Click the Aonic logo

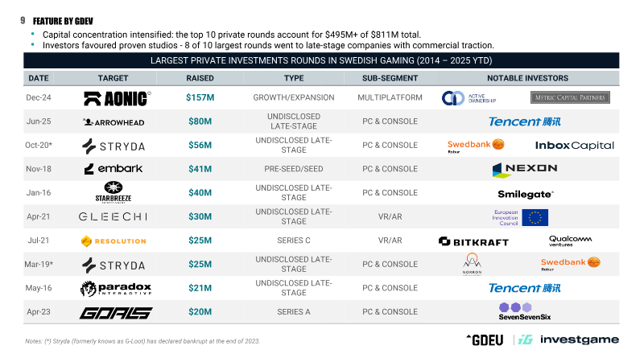pos(118,98)
